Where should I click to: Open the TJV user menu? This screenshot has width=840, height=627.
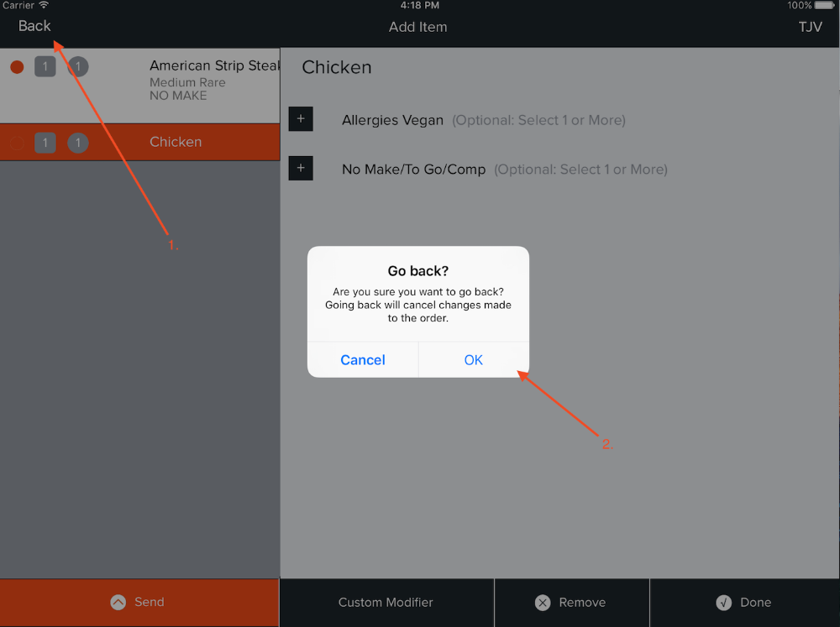pyautogui.click(x=810, y=27)
